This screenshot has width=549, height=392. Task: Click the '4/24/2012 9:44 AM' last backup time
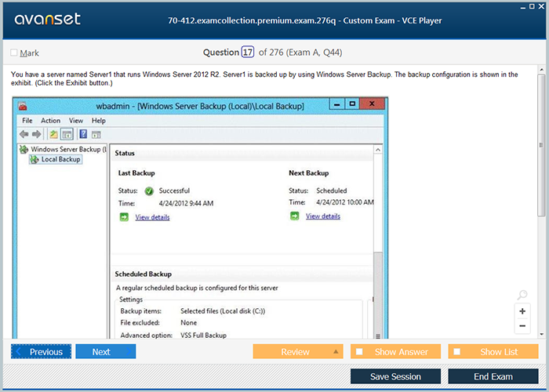[186, 203]
